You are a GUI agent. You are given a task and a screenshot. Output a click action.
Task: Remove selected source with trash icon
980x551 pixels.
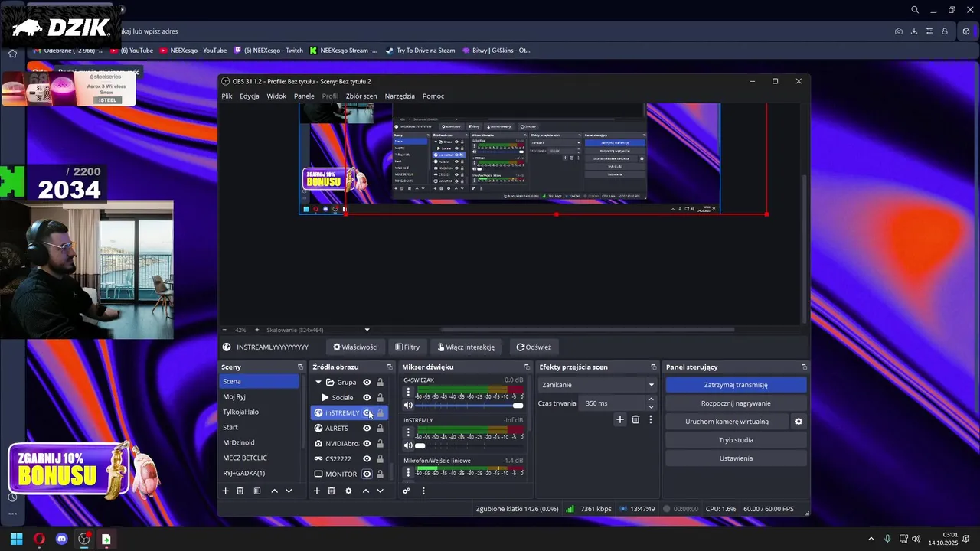click(x=332, y=491)
